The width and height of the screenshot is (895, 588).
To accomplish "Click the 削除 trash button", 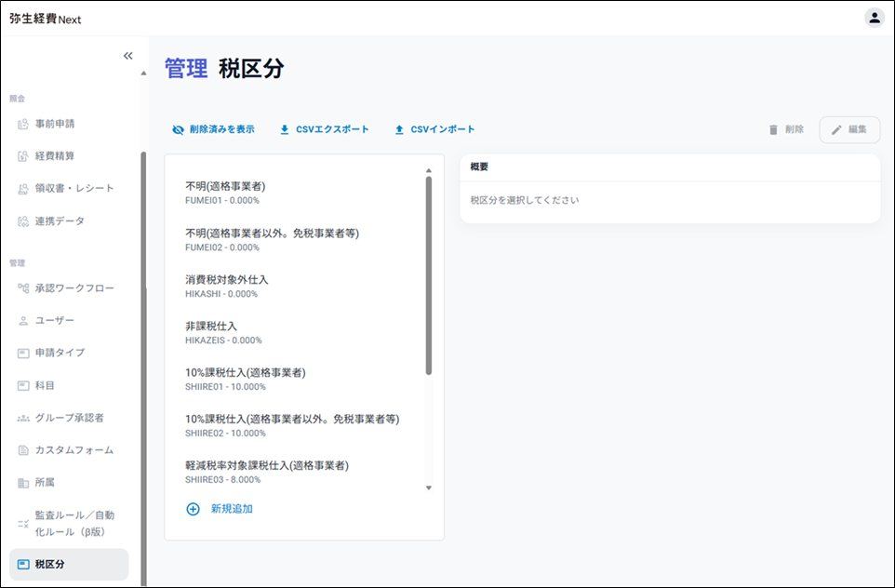I will pos(786,129).
